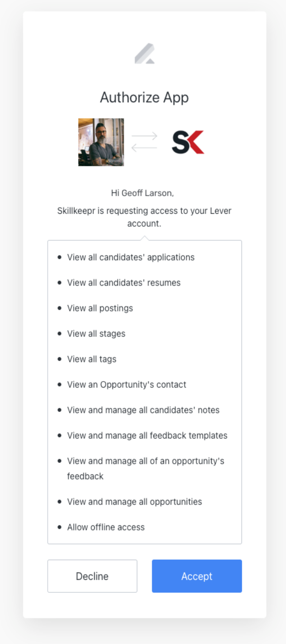
Task: Click the Lever logo icon at top
Action: click(x=144, y=54)
